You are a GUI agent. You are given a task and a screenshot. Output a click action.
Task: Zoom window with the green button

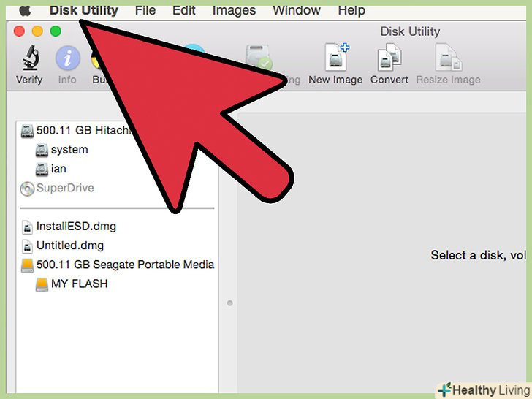[56, 31]
